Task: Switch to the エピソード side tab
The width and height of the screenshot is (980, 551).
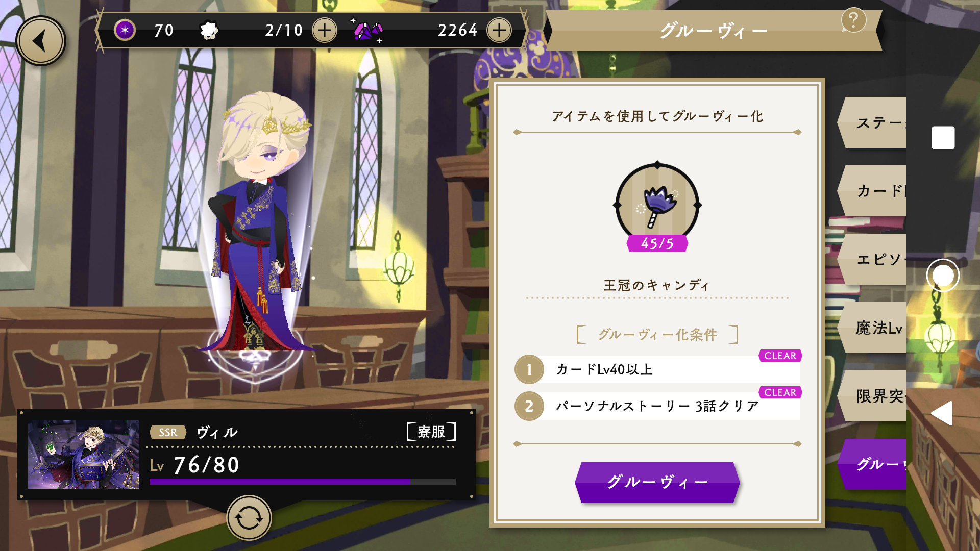Action: click(x=873, y=260)
